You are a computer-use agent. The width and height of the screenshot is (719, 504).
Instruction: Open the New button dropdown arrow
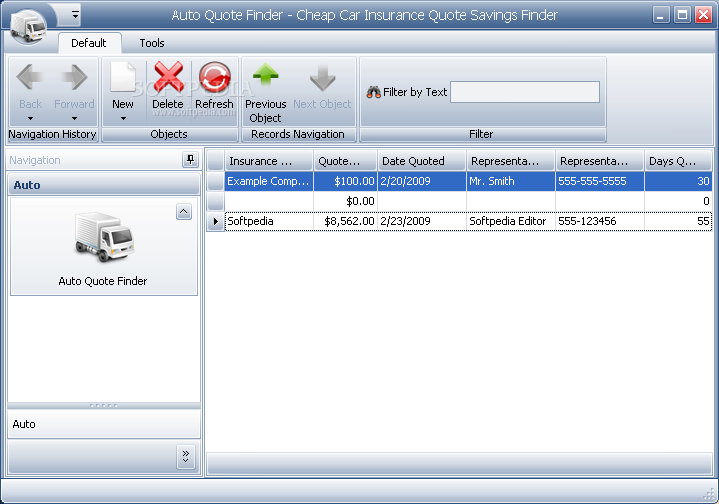click(x=123, y=118)
